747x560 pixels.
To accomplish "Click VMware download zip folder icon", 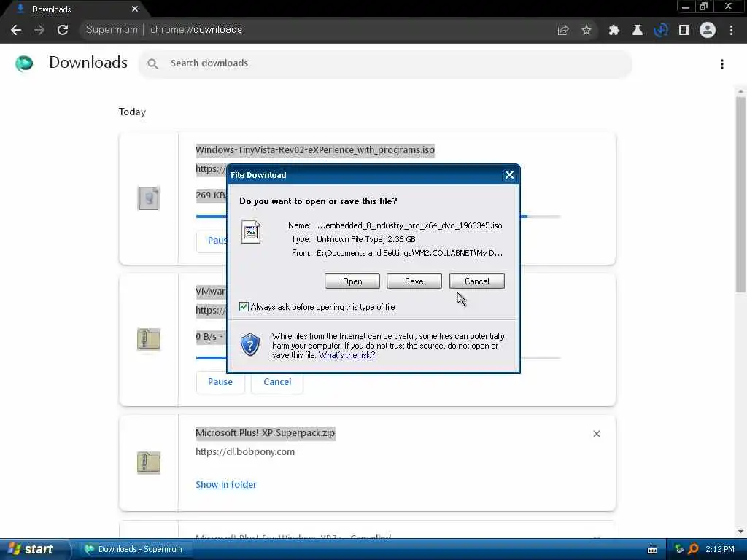I will coord(149,339).
